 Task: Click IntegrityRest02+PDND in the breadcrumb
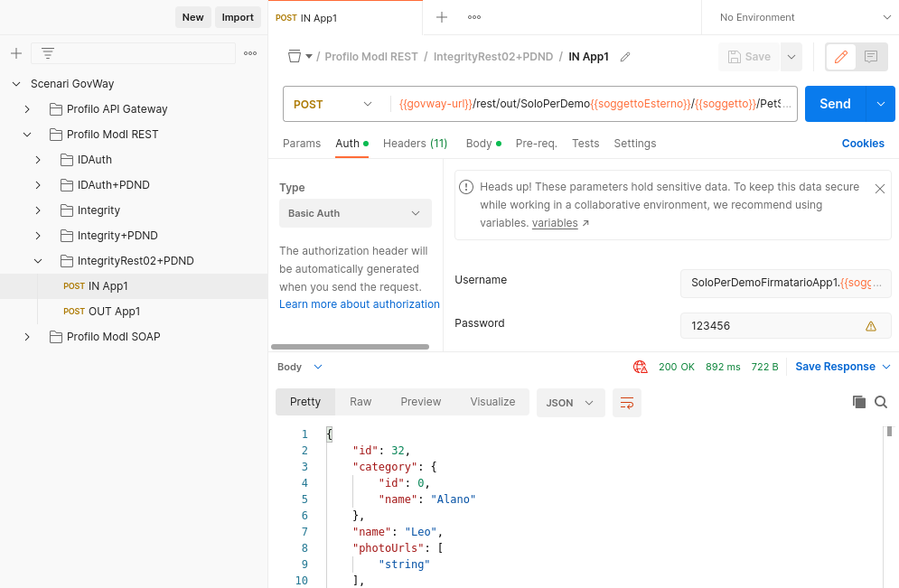(493, 57)
